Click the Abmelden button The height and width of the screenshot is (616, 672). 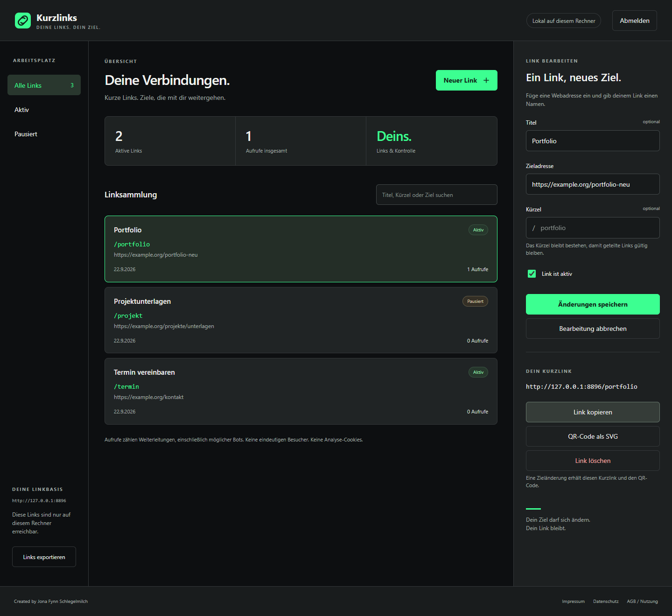click(634, 21)
